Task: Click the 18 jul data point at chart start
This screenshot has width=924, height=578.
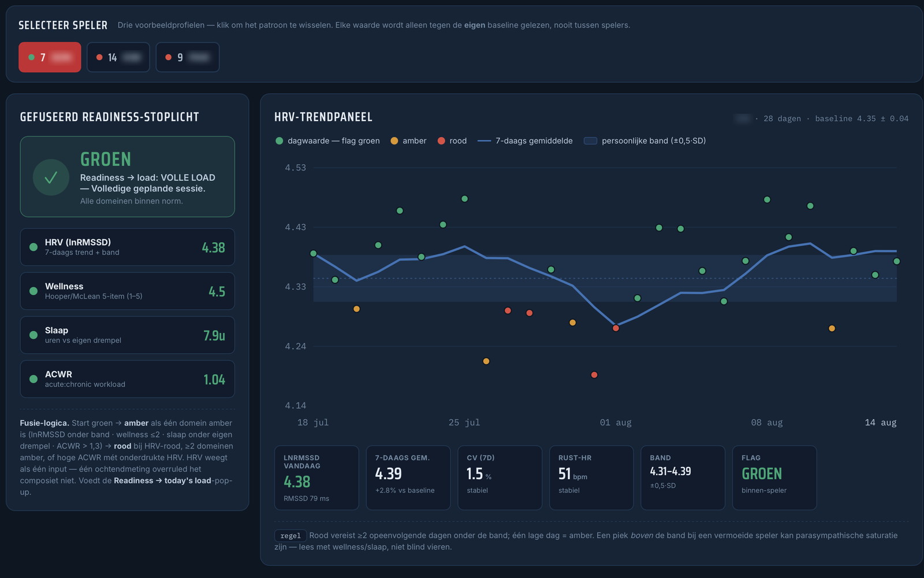Action: (314, 253)
